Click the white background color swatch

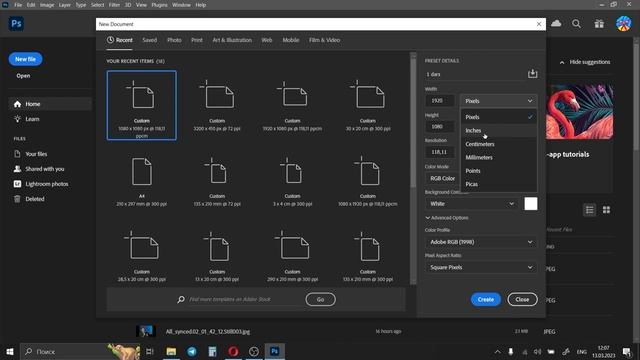click(x=531, y=204)
